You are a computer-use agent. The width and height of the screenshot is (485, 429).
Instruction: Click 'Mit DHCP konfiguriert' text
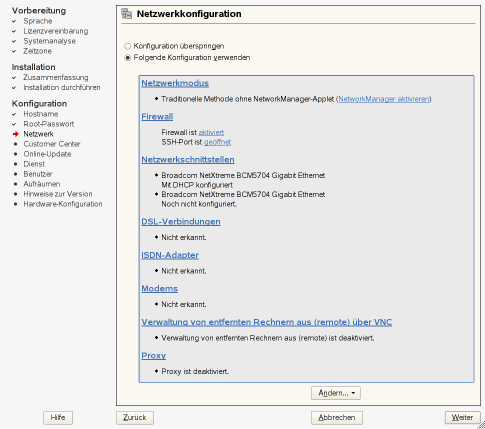tap(197, 185)
